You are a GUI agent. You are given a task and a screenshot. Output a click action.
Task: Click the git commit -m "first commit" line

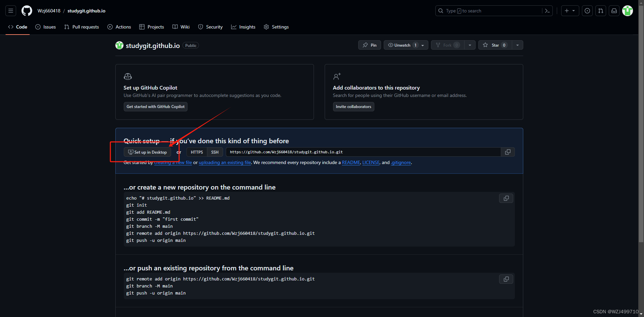click(162, 219)
